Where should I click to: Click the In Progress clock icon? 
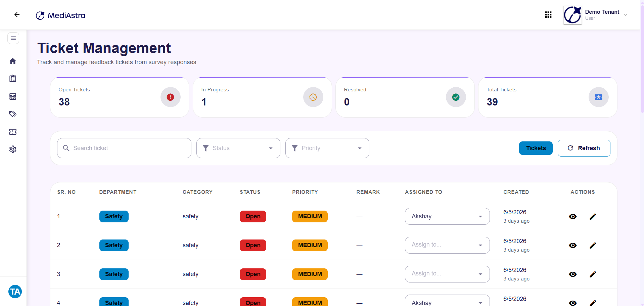pos(313,97)
